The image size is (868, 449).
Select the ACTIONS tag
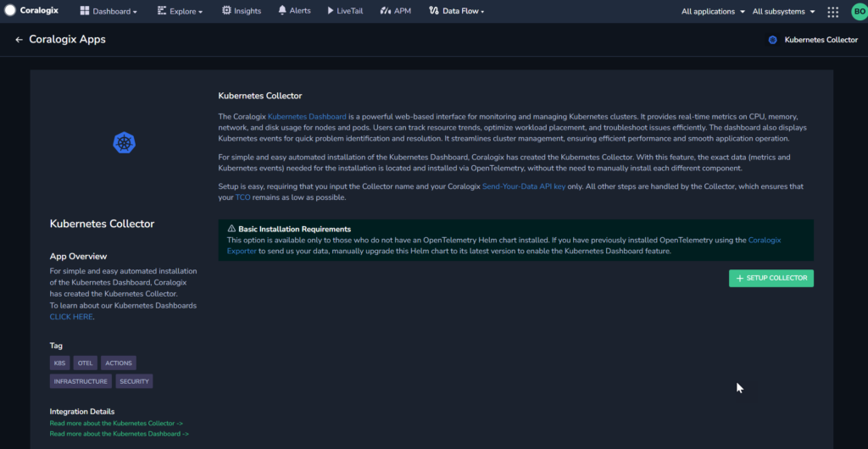click(119, 363)
